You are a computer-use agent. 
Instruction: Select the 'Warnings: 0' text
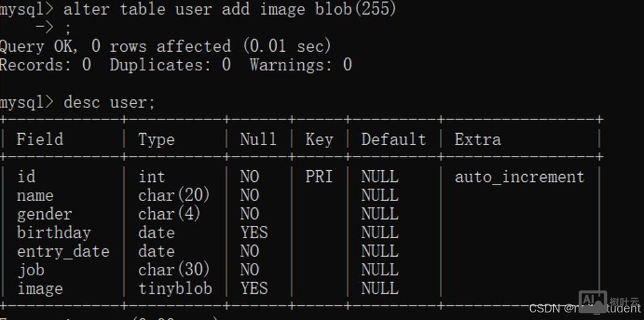[301, 65]
